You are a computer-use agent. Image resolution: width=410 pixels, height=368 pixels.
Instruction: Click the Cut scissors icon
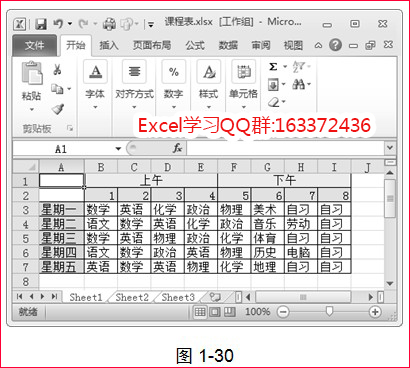tap(57, 69)
